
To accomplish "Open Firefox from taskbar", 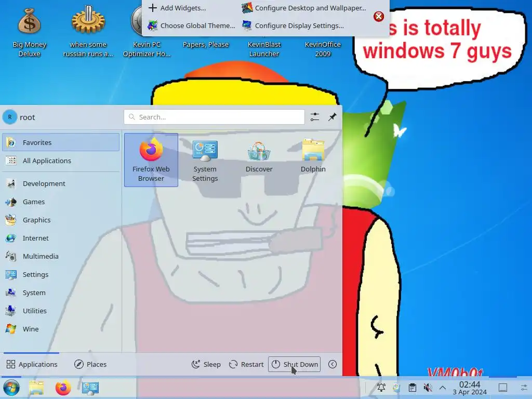I will click(x=63, y=388).
